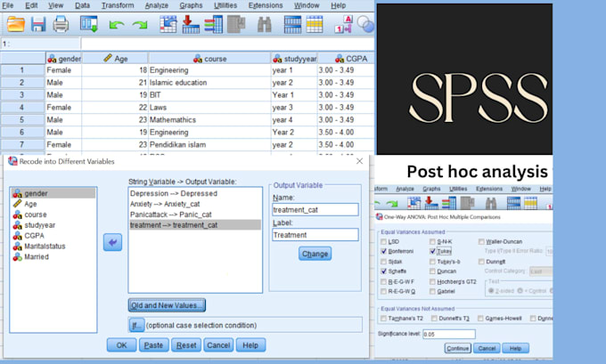Enable the Games-Howell checkbox
The width and height of the screenshot is (606, 364).
tap(480, 318)
